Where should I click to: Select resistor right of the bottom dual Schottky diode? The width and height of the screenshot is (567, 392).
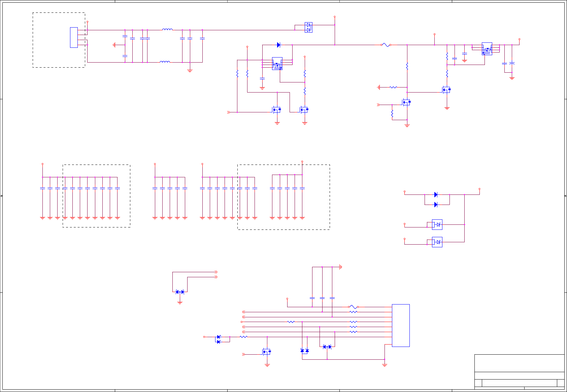pyautogui.click(x=243, y=337)
